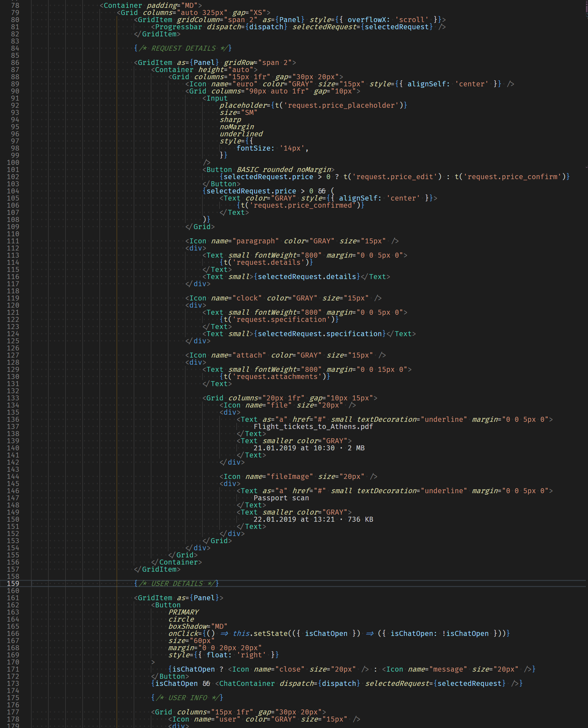Click the Passport scan link text
This screenshot has height=728, width=588.
point(281,498)
